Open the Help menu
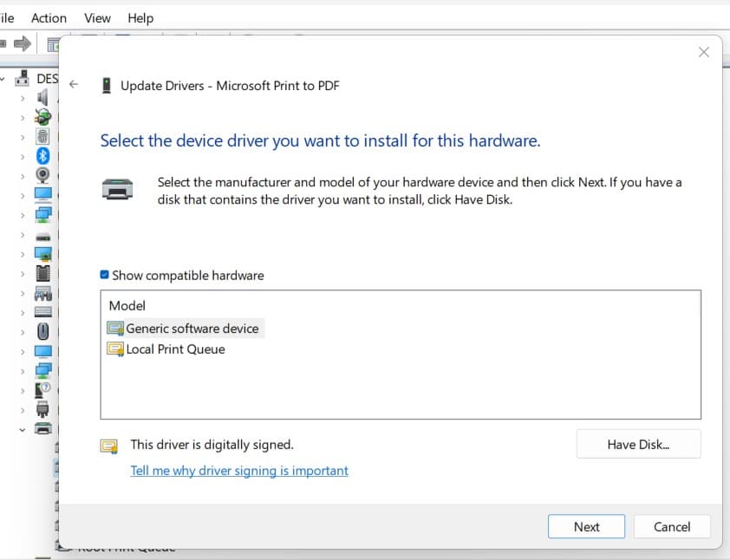730x560 pixels. 140,18
